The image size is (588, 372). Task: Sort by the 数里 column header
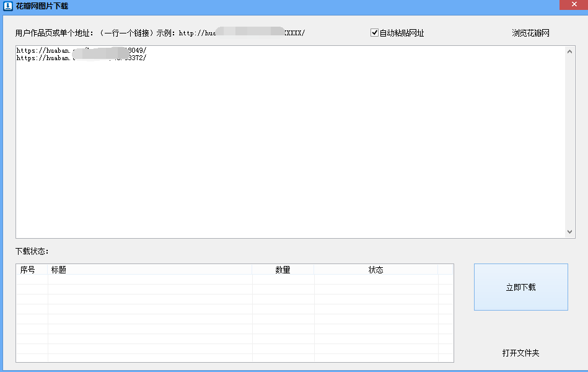coord(283,270)
